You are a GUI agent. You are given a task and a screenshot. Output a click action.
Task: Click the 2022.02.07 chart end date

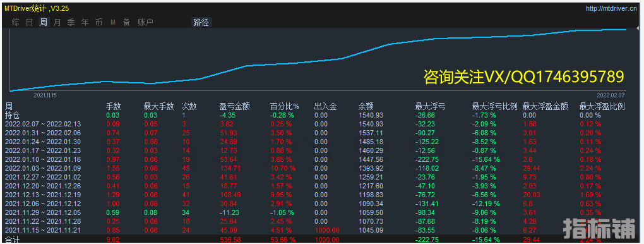(x=611, y=95)
